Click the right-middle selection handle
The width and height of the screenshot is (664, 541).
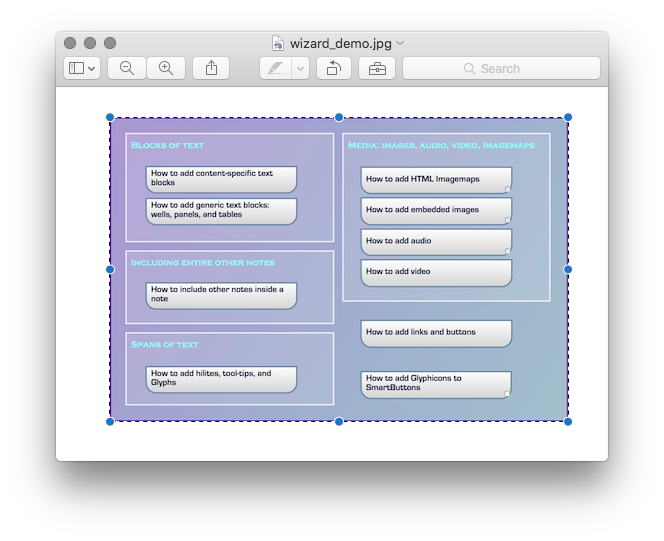[x=568, y=269]
